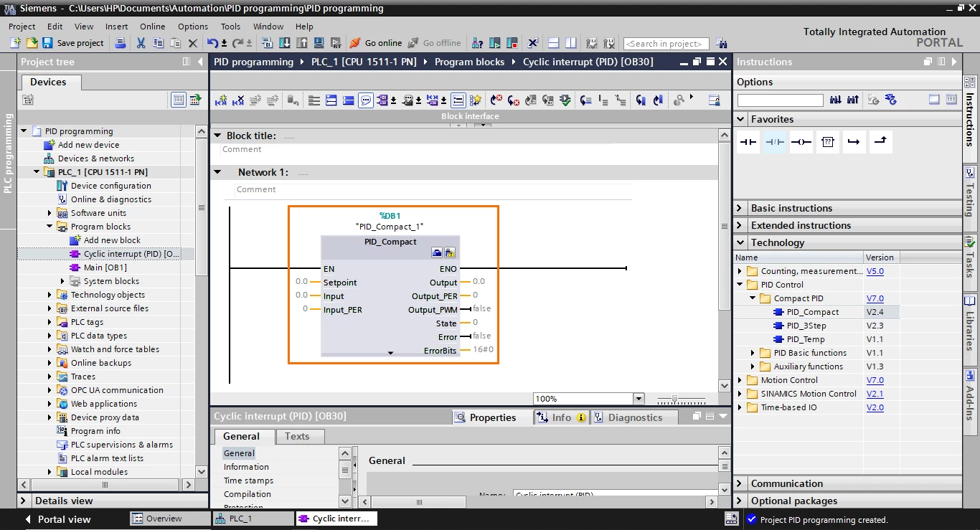Expand PID Basic functions folder

coord(753,353)
